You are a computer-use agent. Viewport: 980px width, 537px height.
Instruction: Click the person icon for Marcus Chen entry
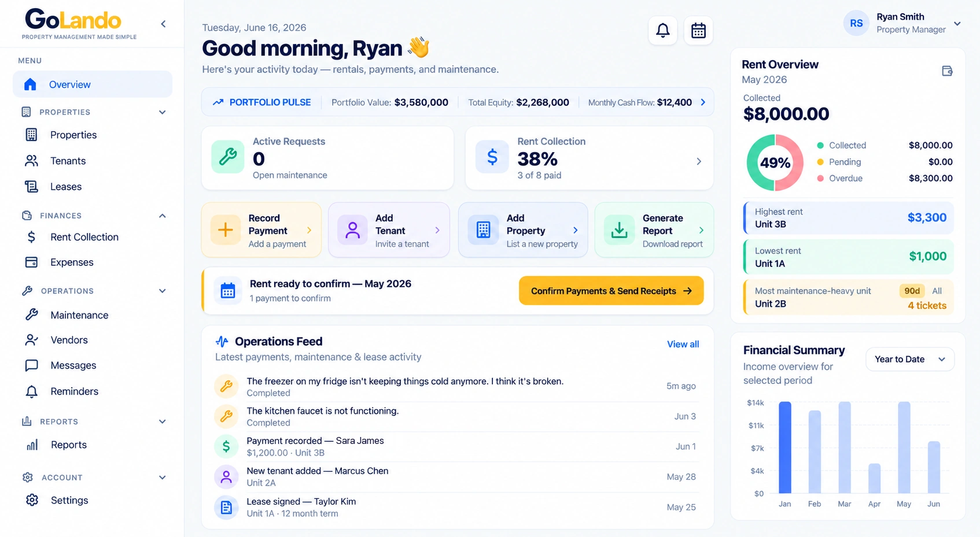click(x=226, y=477)
